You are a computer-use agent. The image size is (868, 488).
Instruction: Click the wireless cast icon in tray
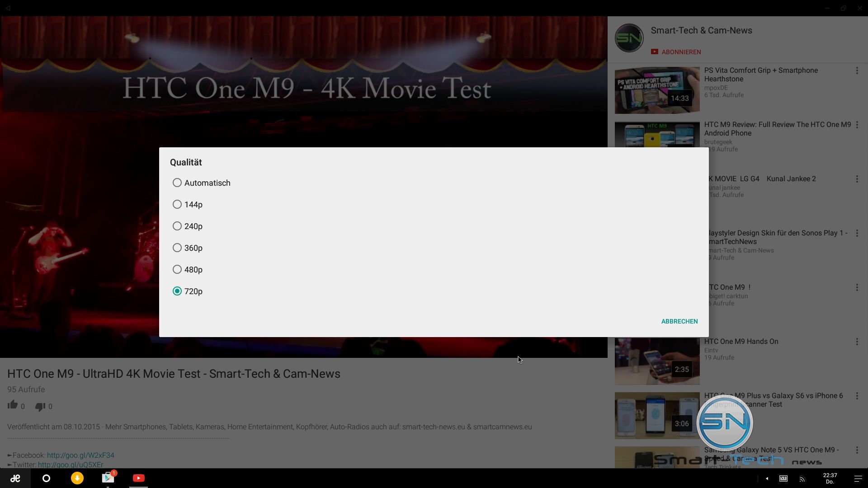click(x=802, y=479)
